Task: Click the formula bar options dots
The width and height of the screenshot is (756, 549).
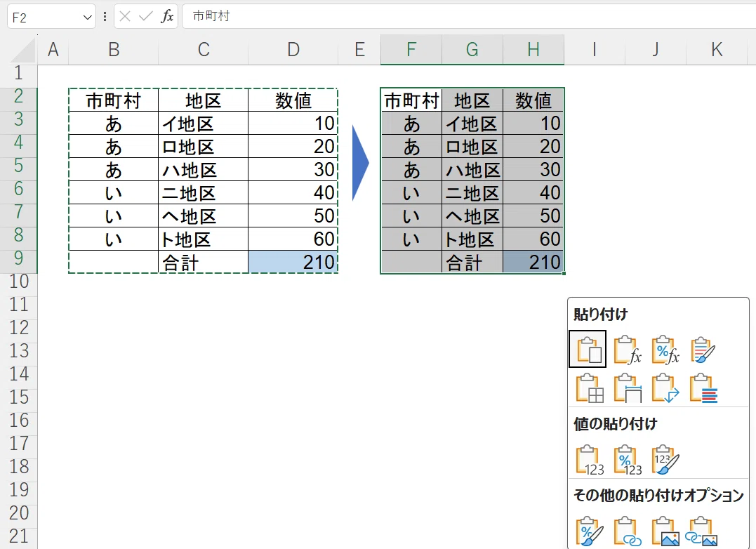Action: [105, 17]
